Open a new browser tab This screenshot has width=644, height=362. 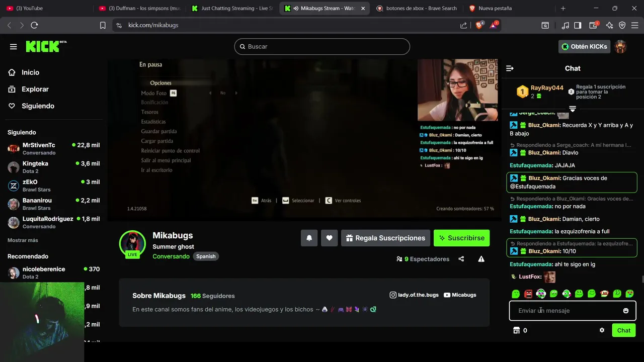click(563, 9)
